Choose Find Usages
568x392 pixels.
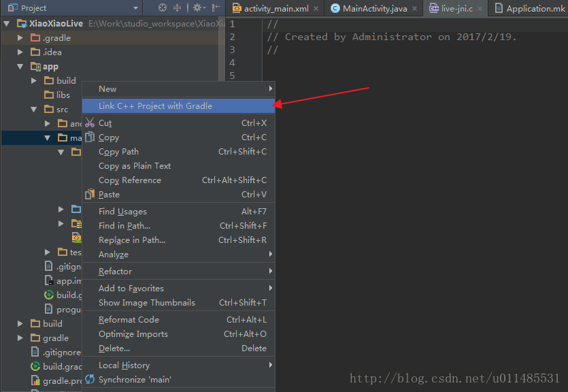click(179, 212)
